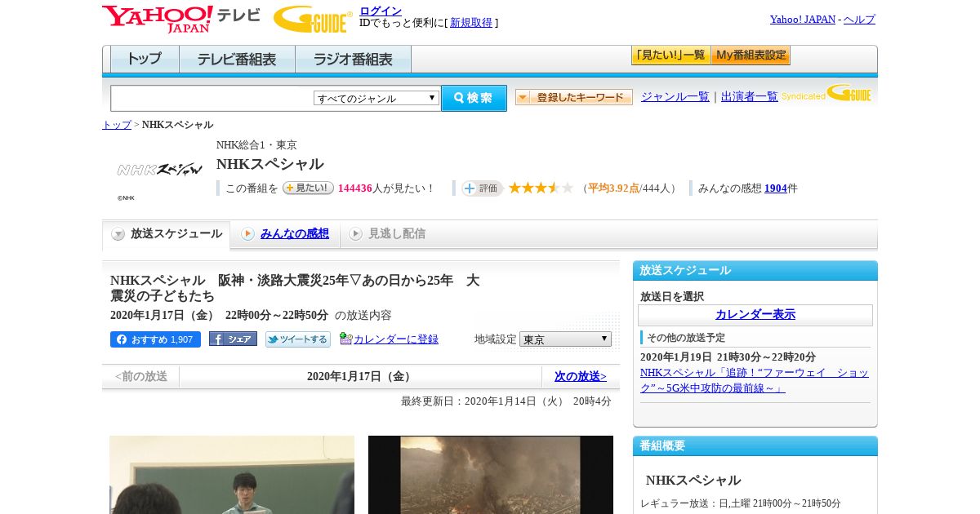The height and width of the screenshot is (514, 980).
Task: Open the みんなの感想 tab
Action: (x=294, y=234)
